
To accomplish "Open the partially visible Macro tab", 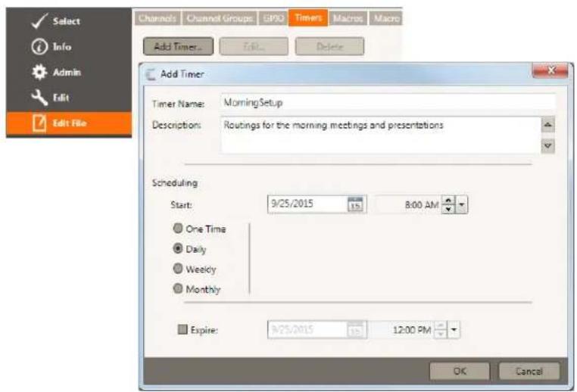I will pyautogui.click(x=386, y=18).
